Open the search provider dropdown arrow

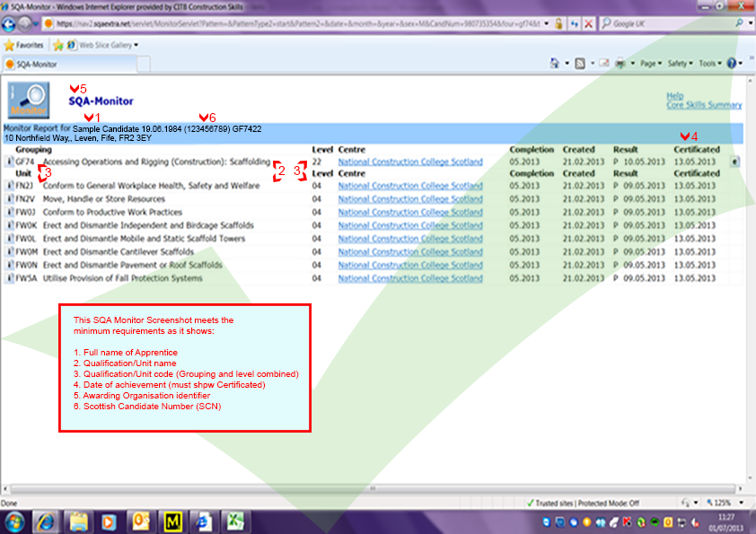click(751, 23)
